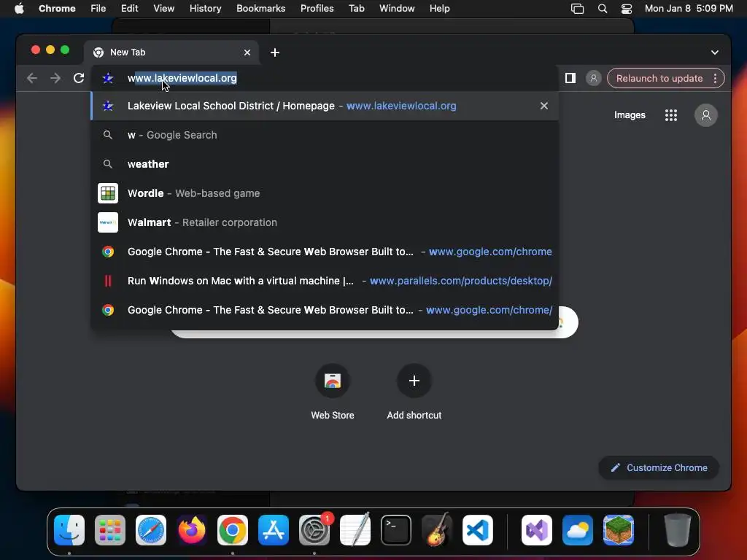Click the Customize Chrome button
This screenshot has height=560, width=747.
click(659, 467)
